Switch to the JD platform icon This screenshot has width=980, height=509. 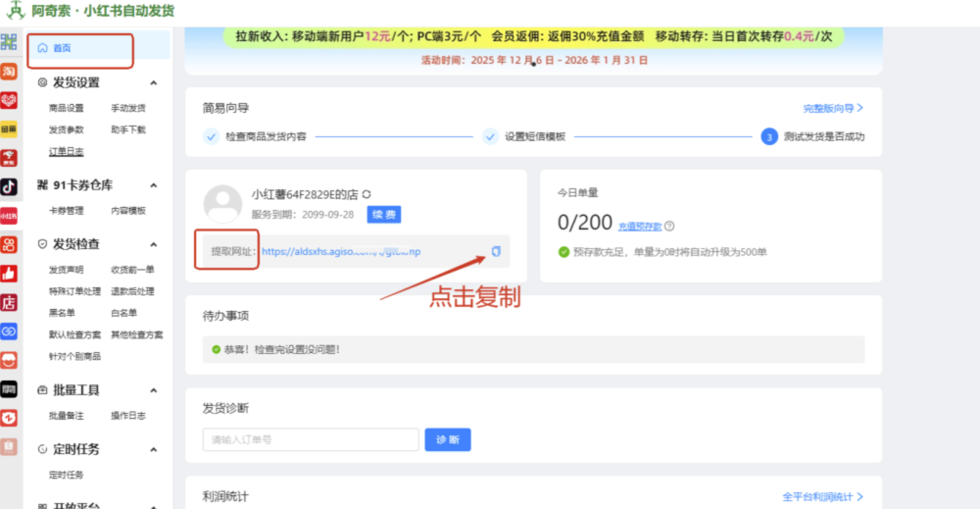point(9,158)
